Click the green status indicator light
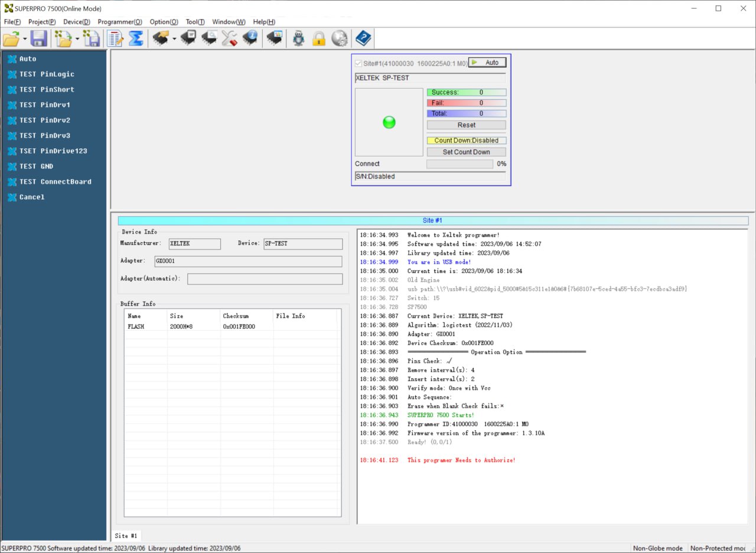Screen dimensions: 756x553 click(389, 122)
